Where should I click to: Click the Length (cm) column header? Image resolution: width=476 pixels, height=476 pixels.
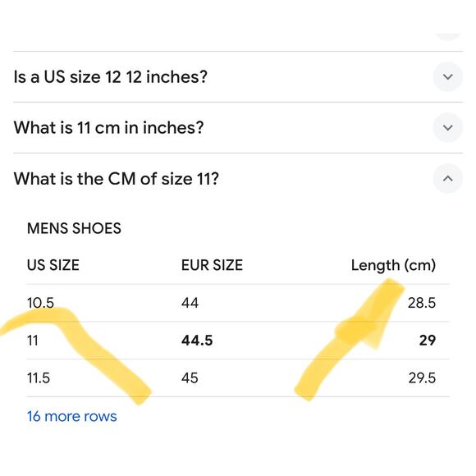coord(393,265)
